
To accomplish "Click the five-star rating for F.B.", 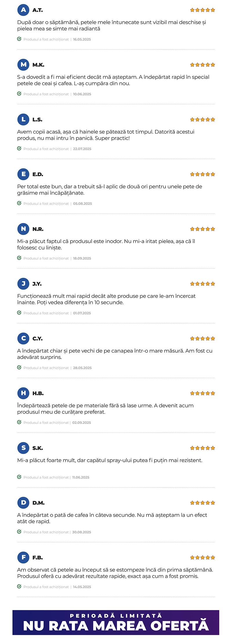I will coord(202,558).
